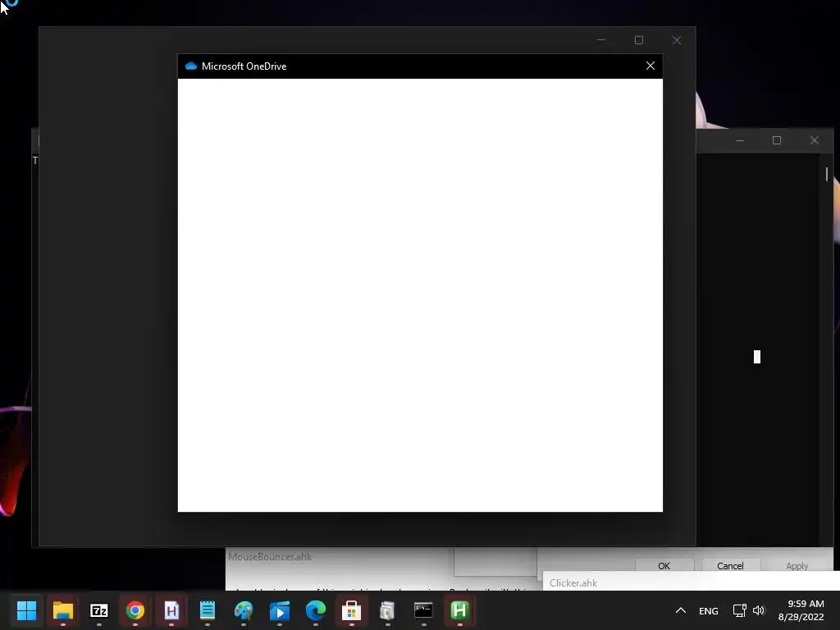The height and width of the screenshot is (630, 840).
Task: Close the Microsoft OneDrive dialog
Action: pyautogui.click(x=651, y=66)
